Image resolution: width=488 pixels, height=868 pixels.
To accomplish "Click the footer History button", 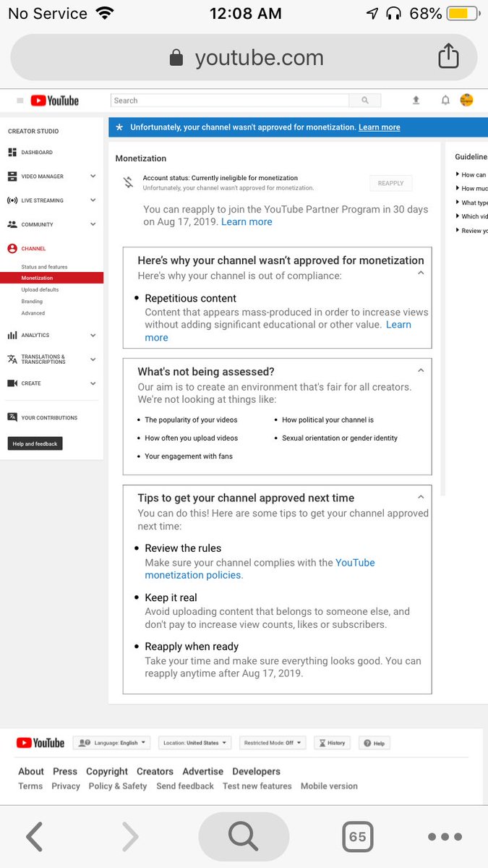I will tap(332, 743).
